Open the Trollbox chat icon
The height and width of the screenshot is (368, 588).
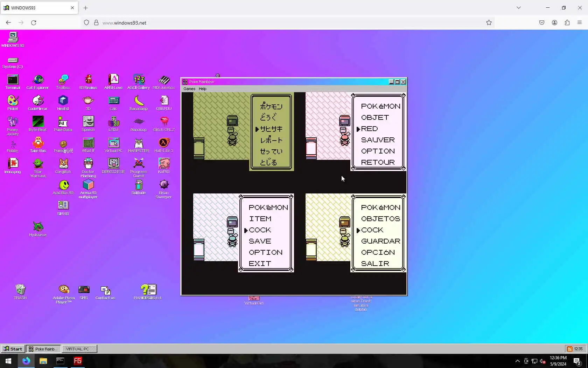click(x=63, y=82)
